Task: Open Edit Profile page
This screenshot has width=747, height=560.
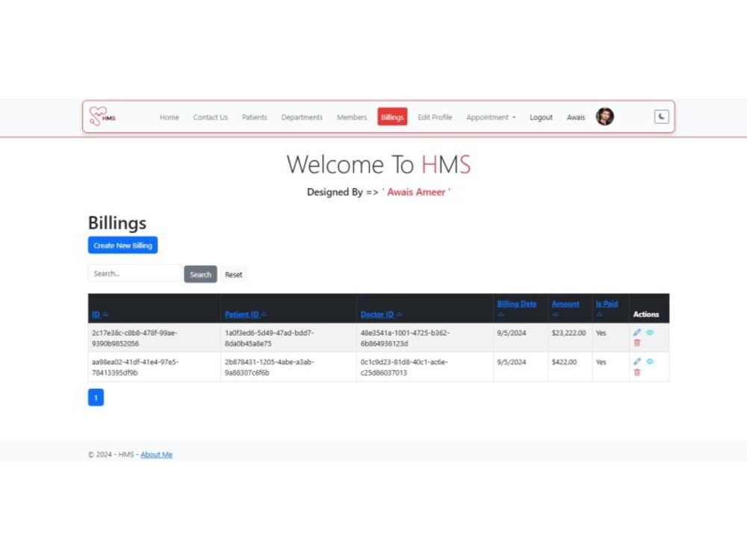Action: pyautogui.click(x=435, y=117)
